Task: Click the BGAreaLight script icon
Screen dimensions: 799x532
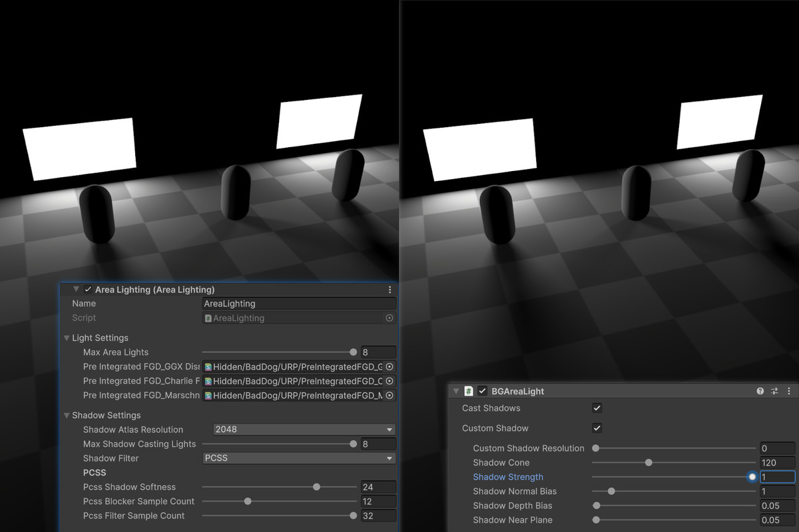Action: click(x=469, y=392)
